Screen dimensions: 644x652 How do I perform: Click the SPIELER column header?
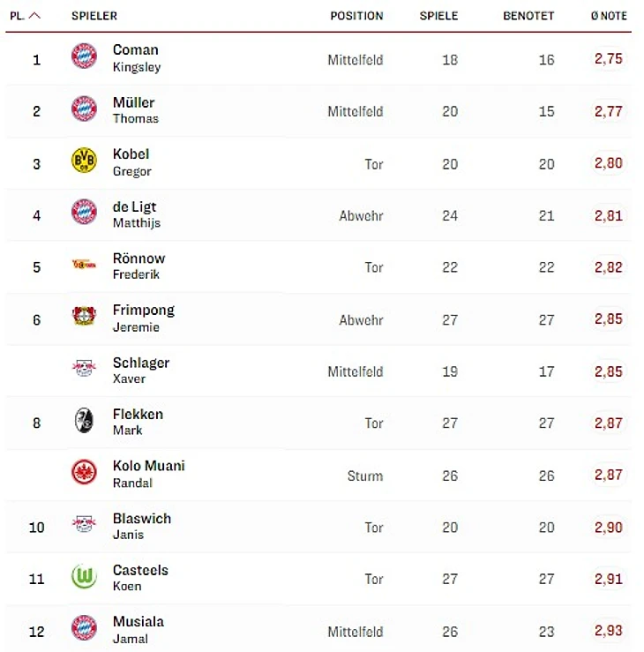pos(94,16)
